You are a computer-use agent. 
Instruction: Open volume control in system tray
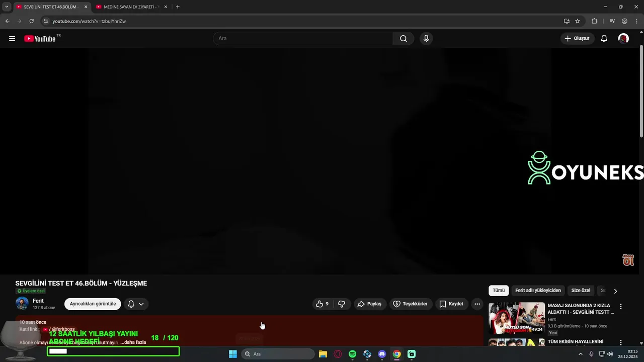[610, 354]
